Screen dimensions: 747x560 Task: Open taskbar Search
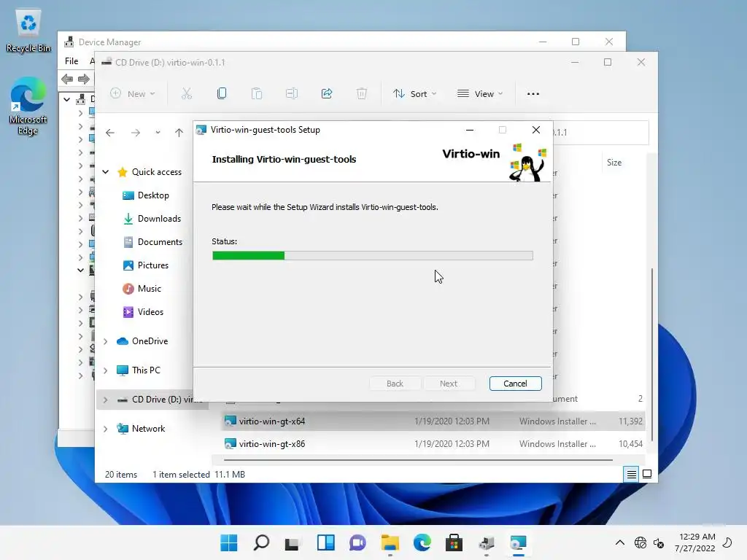tap(261, 542)
